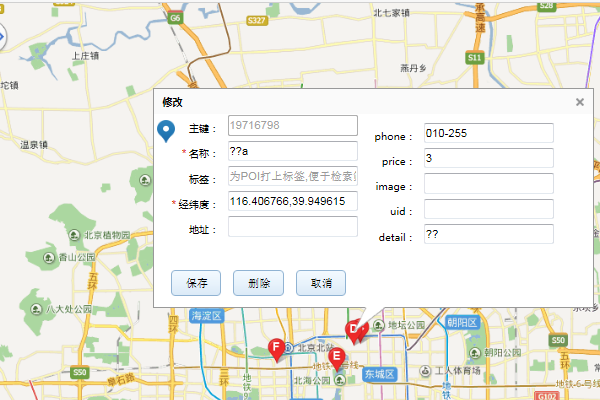600x400 pixels.
Task: Delete the POI with 删除 button
Action: coord(258,283)
